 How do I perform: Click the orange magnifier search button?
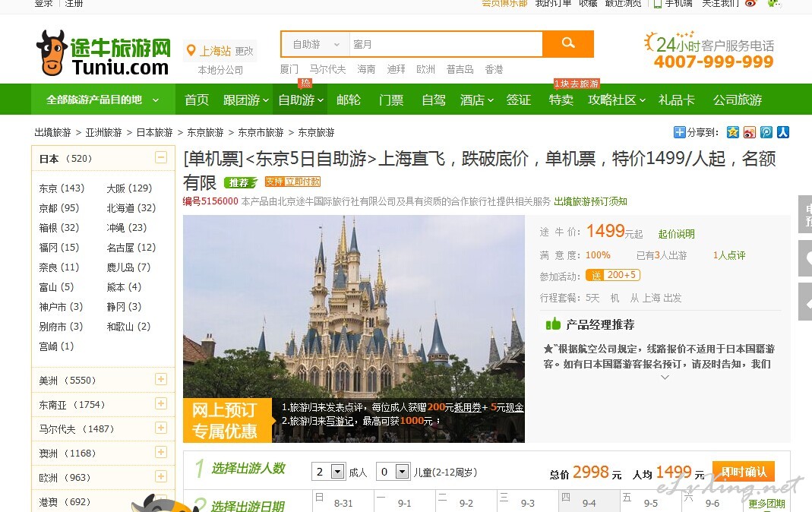click(568, 44)
